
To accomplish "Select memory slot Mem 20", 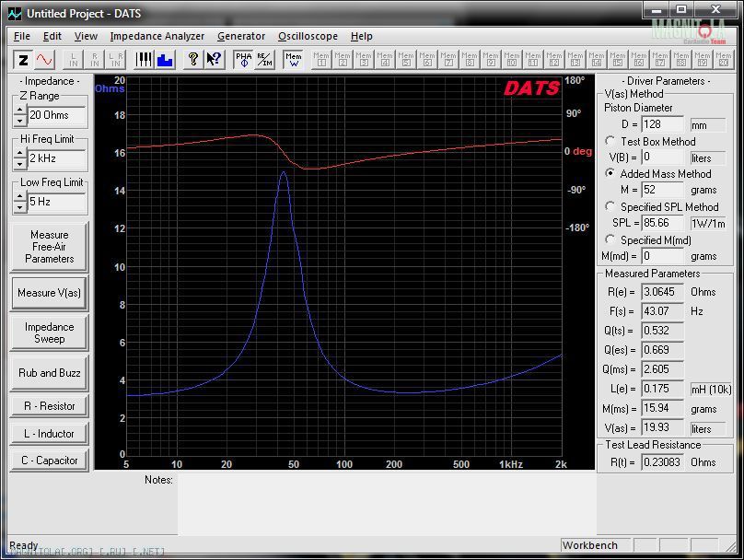I will tap(724, 60).
